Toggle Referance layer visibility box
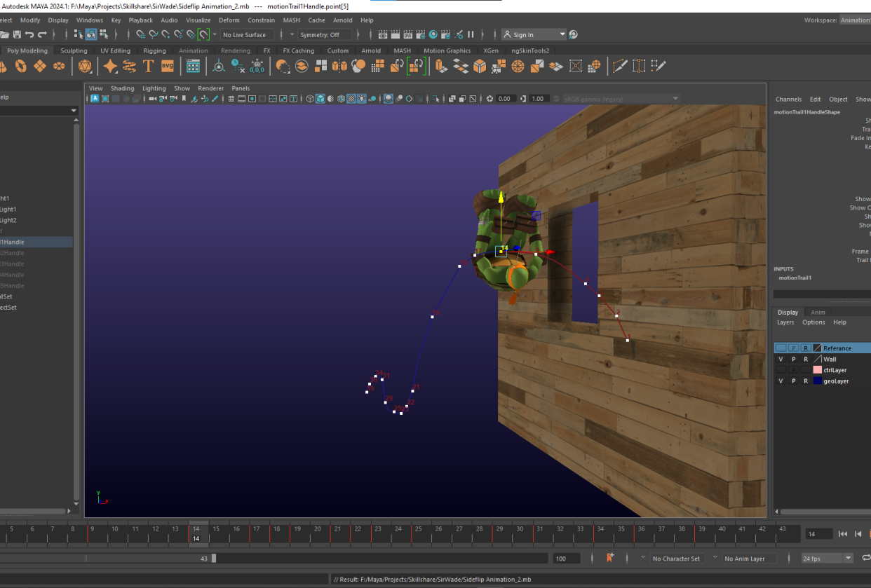This screenshot has height=588, width=871. point(781,348)
